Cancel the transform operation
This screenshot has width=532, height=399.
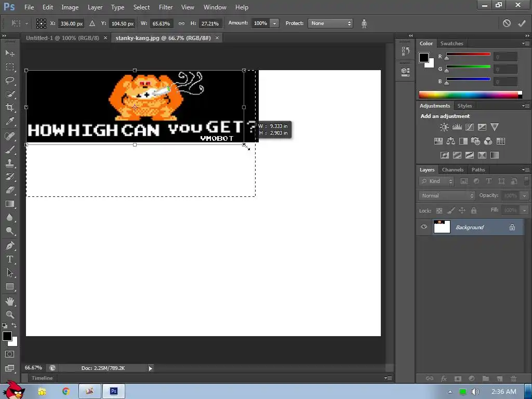(x=507, y=23)
